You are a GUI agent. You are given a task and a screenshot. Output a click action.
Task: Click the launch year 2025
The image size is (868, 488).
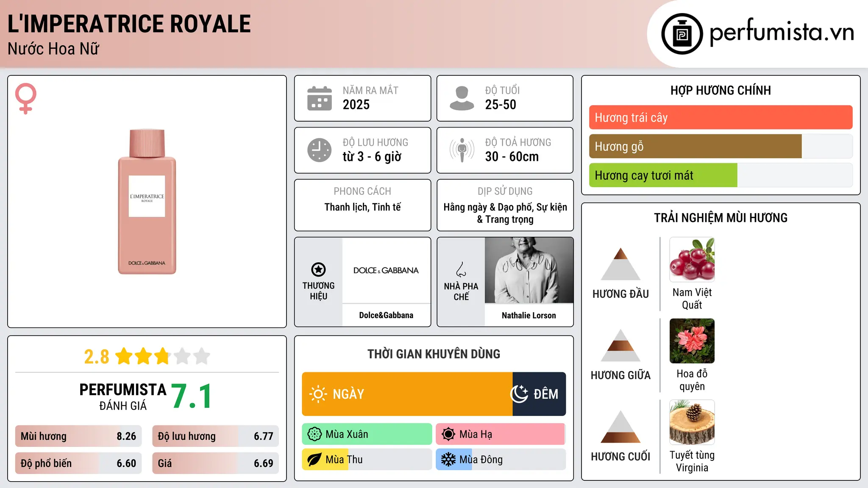356,105
